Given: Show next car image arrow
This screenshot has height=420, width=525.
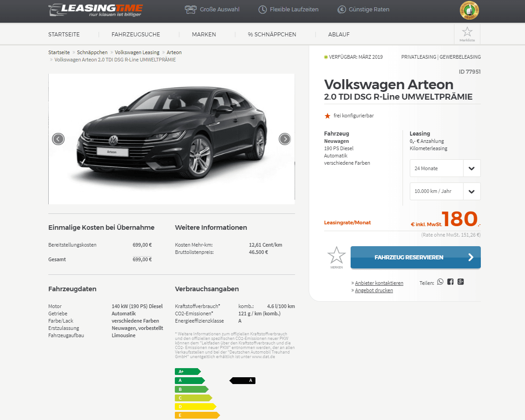Looking at the screenshot, I should tap(285, 139).
